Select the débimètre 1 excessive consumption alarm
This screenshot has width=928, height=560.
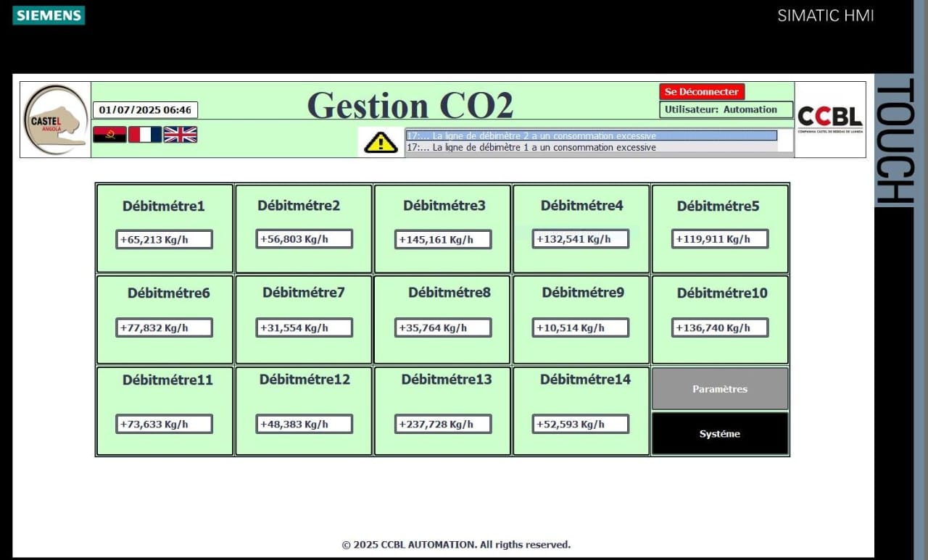tap(591, 147)
